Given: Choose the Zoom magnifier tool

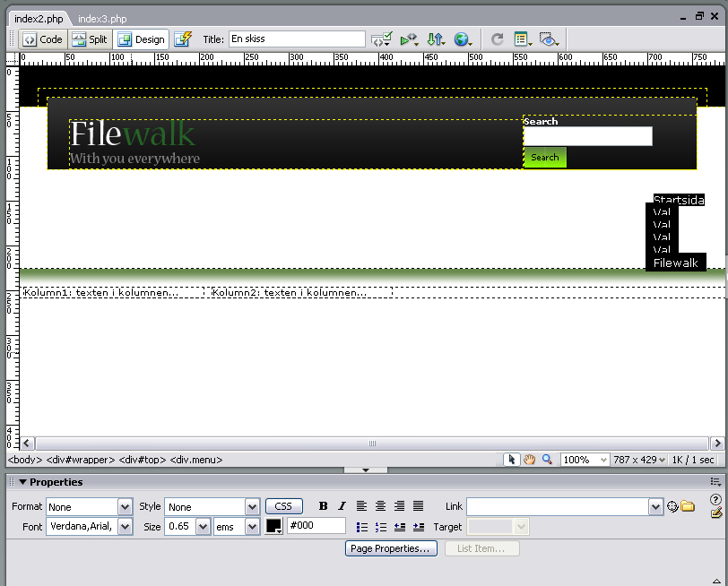Looking at the screenshot, I should (x=547, y=460).
